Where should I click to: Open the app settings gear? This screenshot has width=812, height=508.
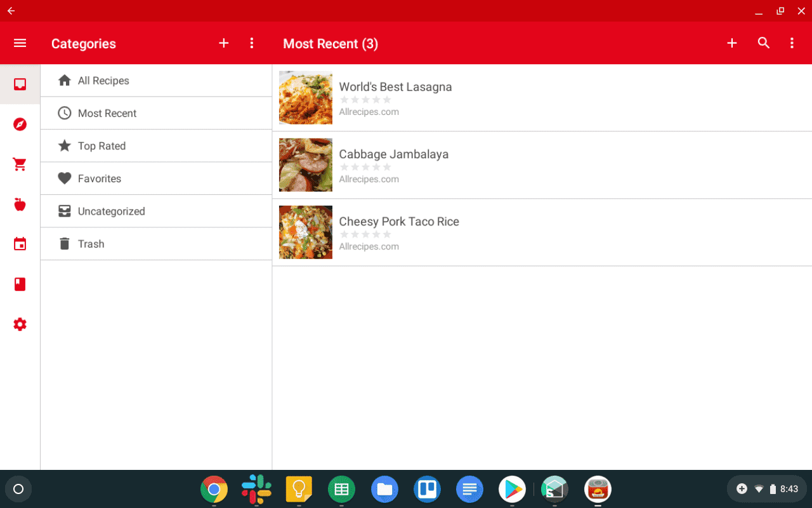pos(20,324)
